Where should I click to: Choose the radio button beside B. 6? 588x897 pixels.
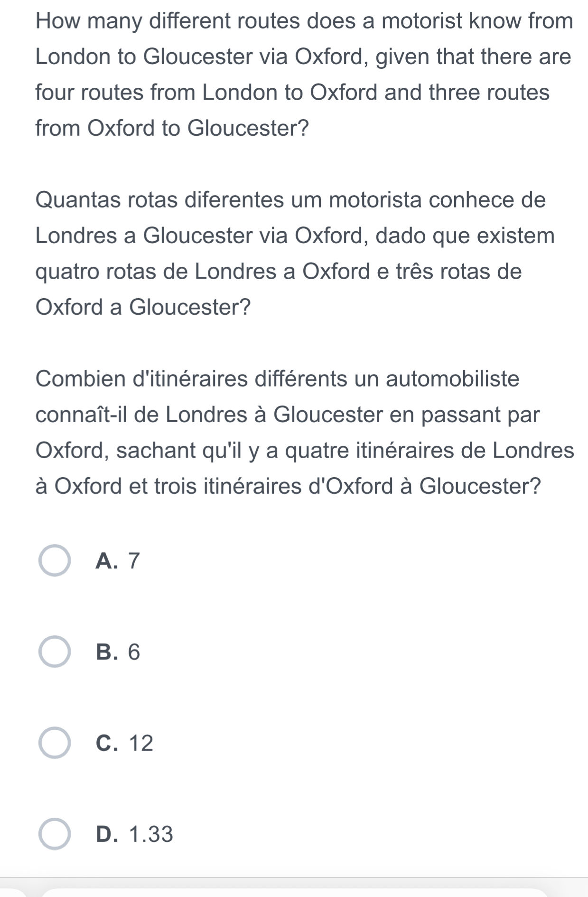55,652
